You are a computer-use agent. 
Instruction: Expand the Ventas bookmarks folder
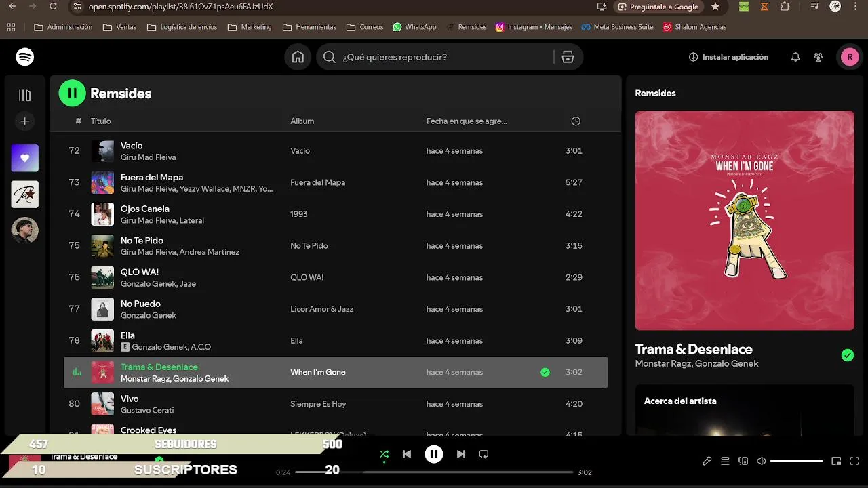119,27
